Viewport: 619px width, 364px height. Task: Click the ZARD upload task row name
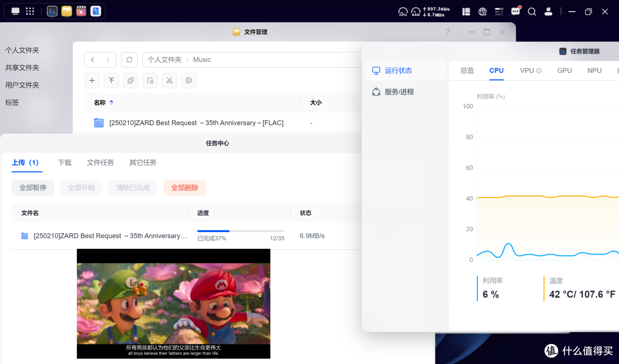(x=110, y=236)
